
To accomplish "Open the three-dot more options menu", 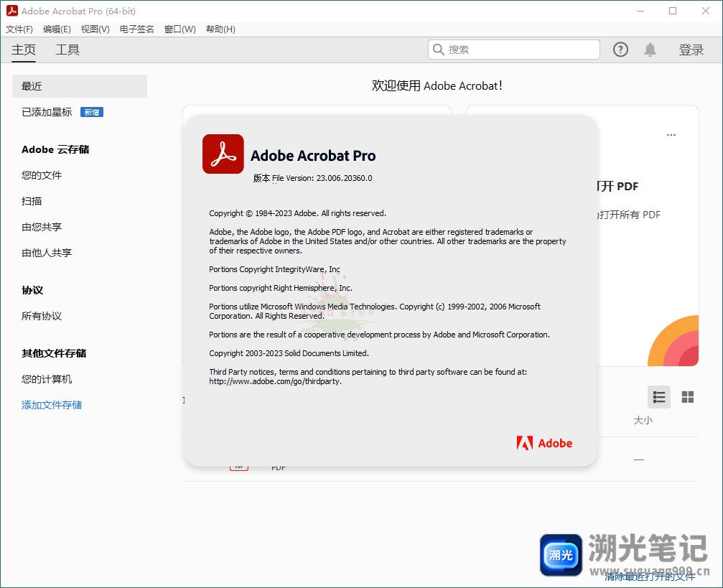I will [x=671, y=135].
